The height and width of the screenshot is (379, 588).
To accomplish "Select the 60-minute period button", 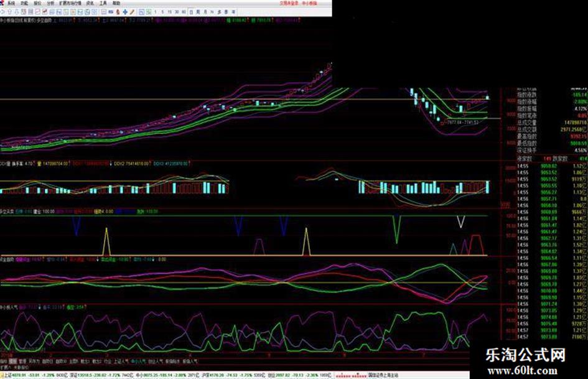I will tap(184, 12).
